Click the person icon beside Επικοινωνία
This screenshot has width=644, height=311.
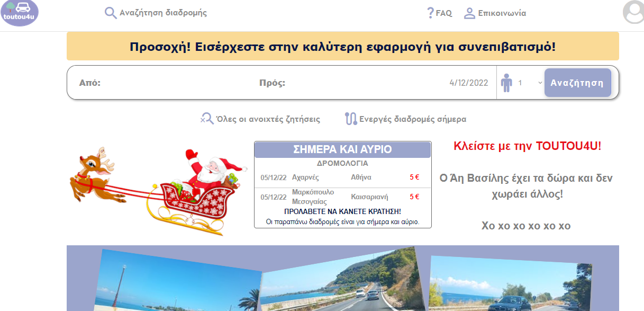(x=469, y=13)
